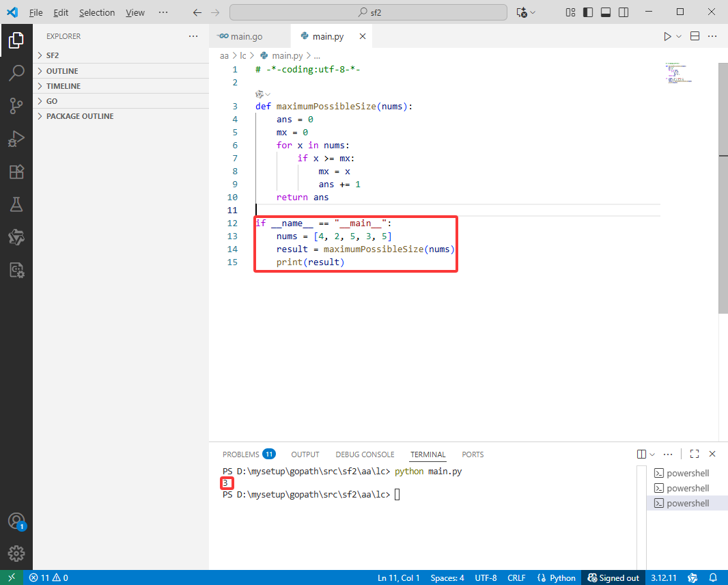Screen dimensions: 728x585
Task: Open the Testing flask view
Action: coord(16,204)
